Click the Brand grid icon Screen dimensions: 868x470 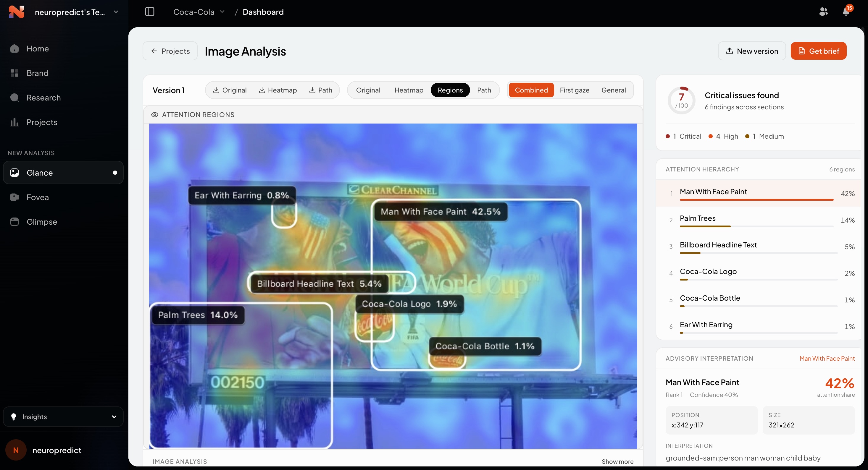tap(14, 73)
